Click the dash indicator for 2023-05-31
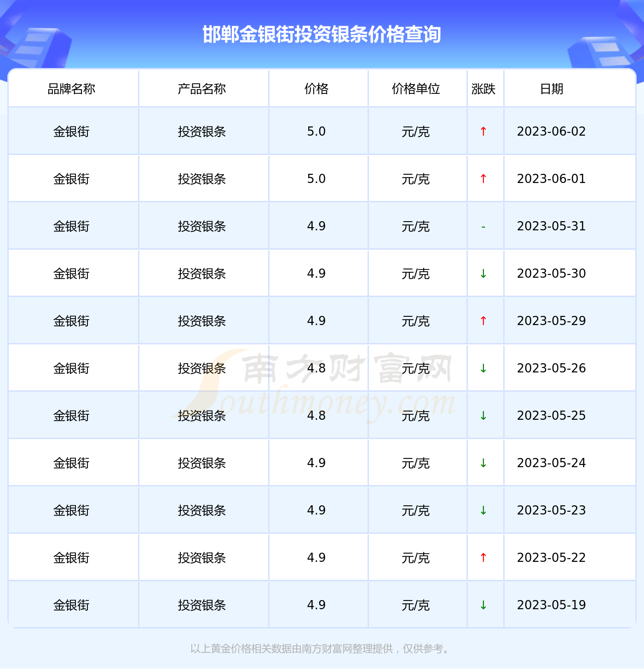 click(x=483, y=227)
